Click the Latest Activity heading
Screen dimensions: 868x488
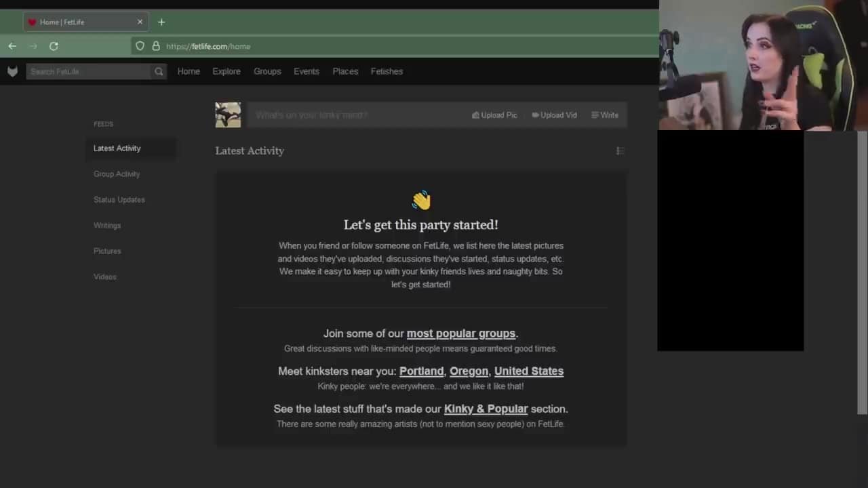[250, 150]
